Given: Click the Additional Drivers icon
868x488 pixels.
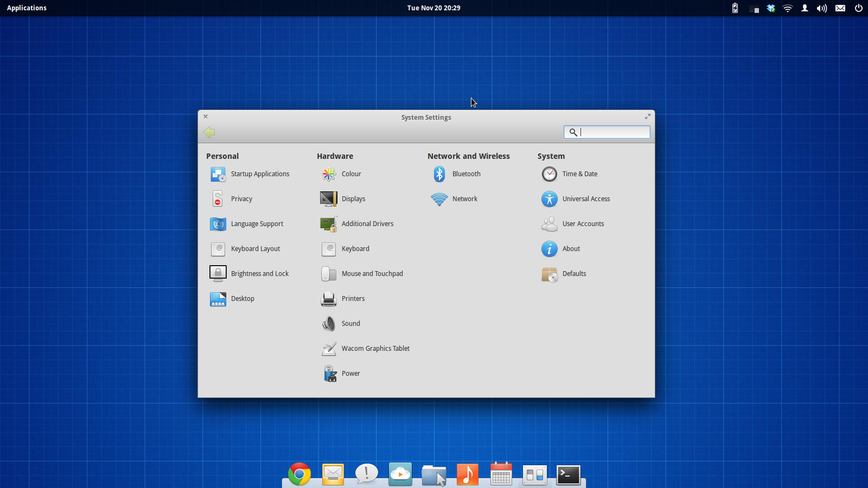Looking at the screenshot, I should point(329,224).
